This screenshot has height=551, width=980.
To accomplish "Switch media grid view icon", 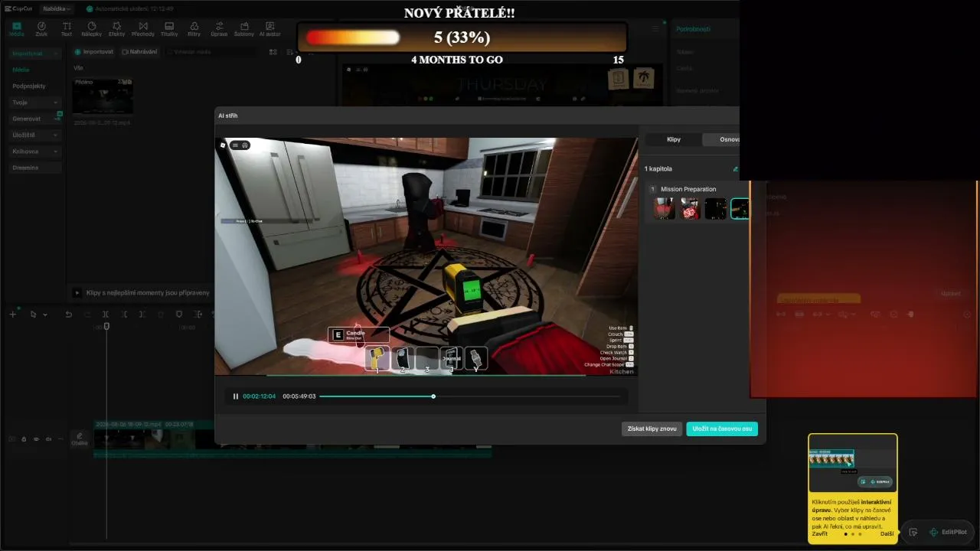I will pos(273,52).
